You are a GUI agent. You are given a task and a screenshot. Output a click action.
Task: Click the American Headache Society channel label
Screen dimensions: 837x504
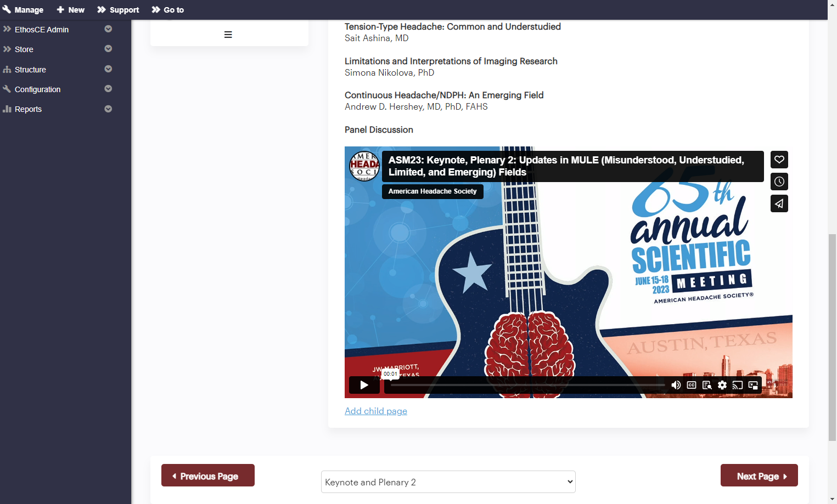tap(432, 191)
